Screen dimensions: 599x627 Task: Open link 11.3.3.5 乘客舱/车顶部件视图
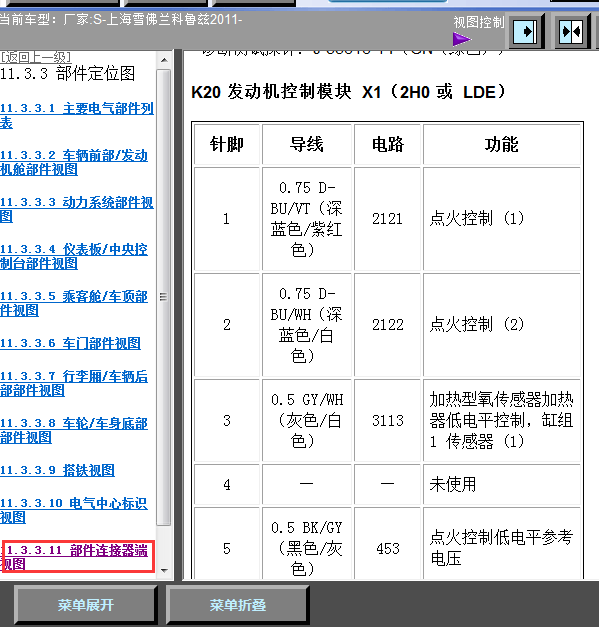click(x=74, y=303)
